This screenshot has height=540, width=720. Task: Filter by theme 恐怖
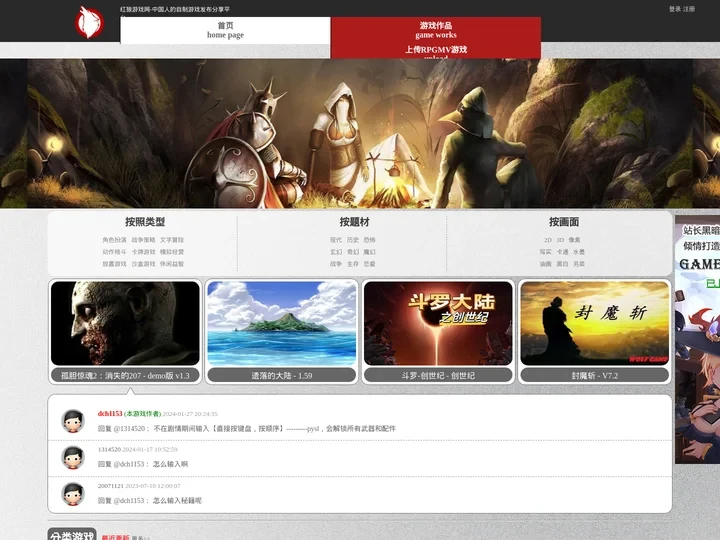pyautogui.click(x=370, y=240)
